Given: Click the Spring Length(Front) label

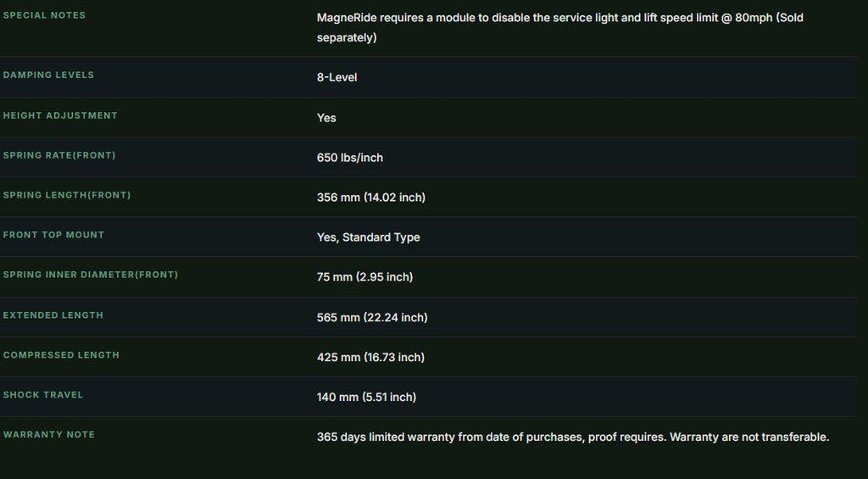Looking at the screenshot, I should point(67,195).
